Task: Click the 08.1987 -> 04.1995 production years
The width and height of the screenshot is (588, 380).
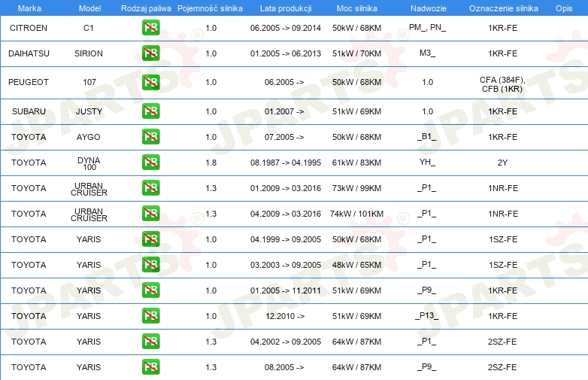Action: [286, 163]
